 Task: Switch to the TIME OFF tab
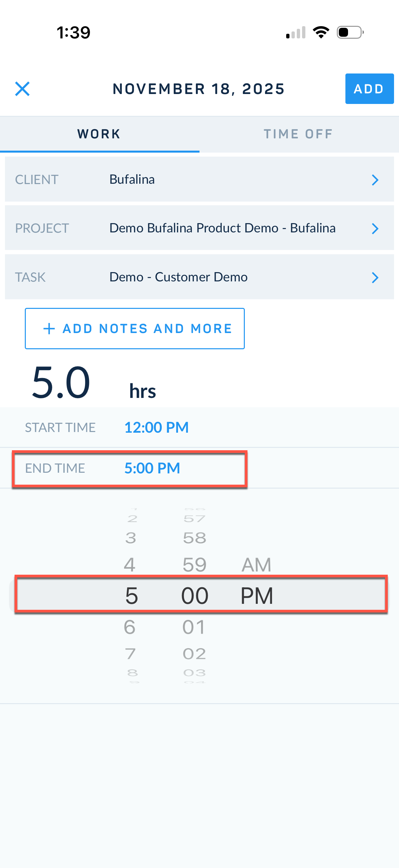point(298,134)
